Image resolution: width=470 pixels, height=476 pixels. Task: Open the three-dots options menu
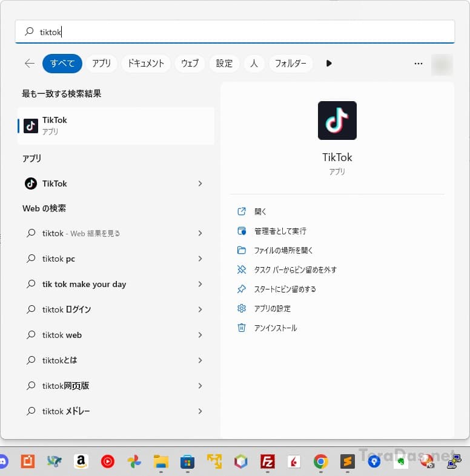click(x=419, y=64)
